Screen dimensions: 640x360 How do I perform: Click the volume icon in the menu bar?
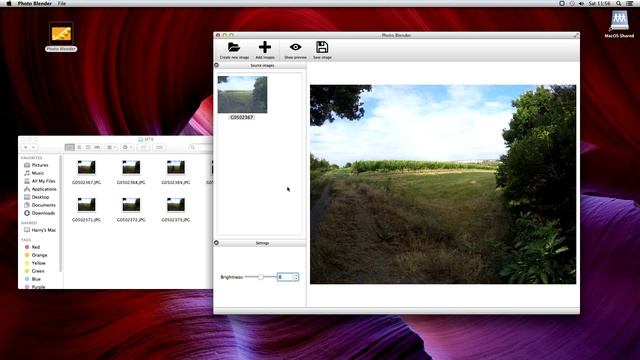581,3
